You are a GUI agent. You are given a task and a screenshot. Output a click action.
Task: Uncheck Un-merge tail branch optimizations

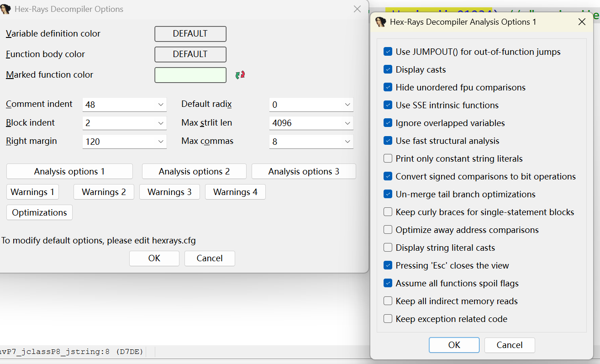pyautogui.click(x=388, y=195)
